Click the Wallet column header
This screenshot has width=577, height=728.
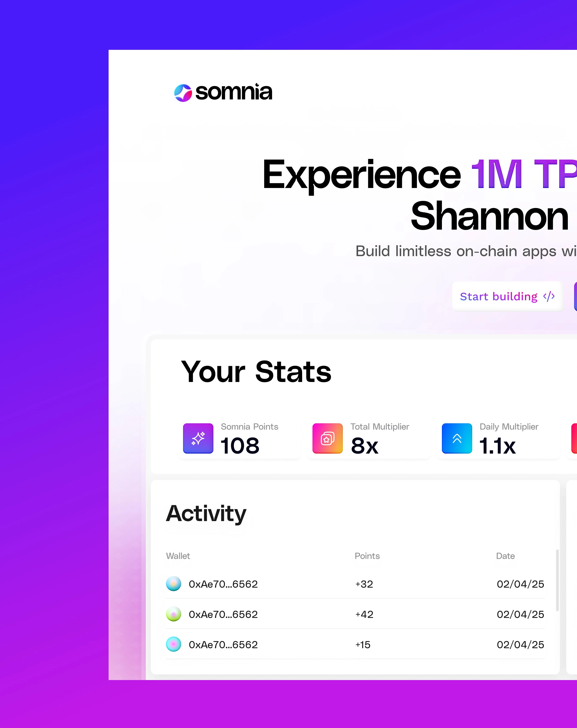coord(178,556)
